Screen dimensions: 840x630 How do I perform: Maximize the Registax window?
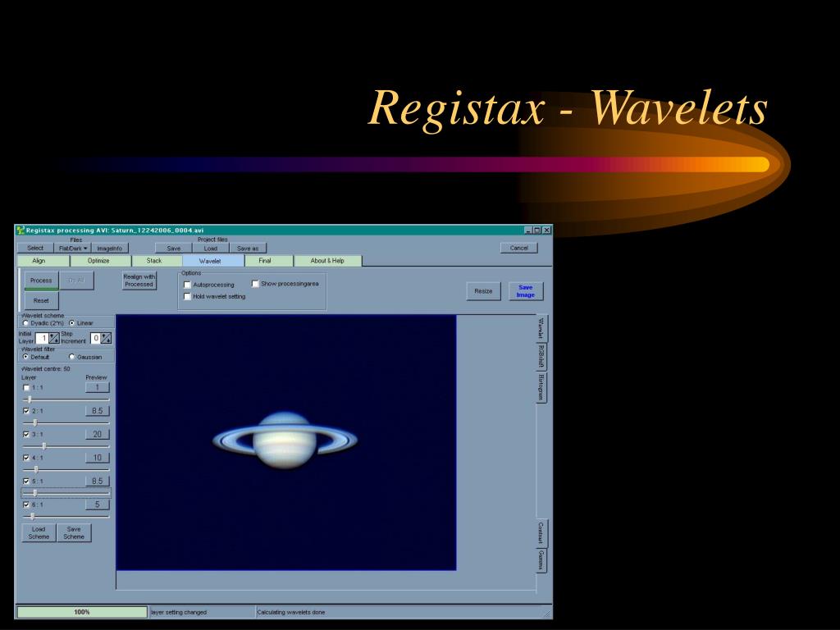click(537, 231)
